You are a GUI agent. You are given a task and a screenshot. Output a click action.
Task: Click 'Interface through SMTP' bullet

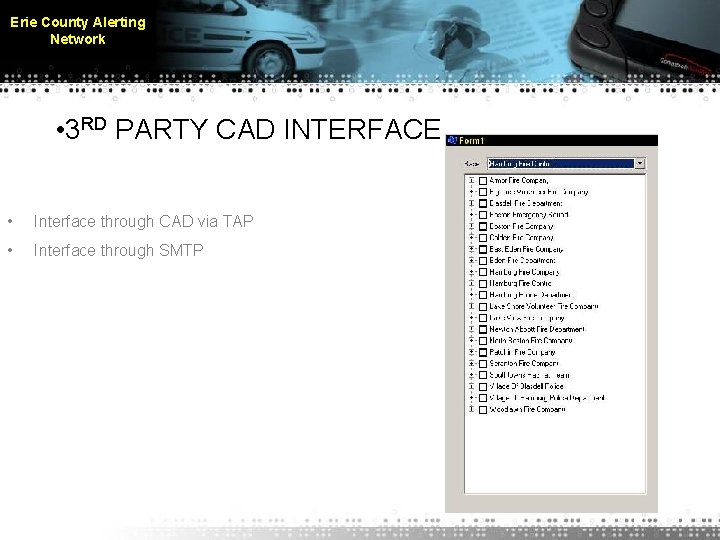tap(118, 250)
